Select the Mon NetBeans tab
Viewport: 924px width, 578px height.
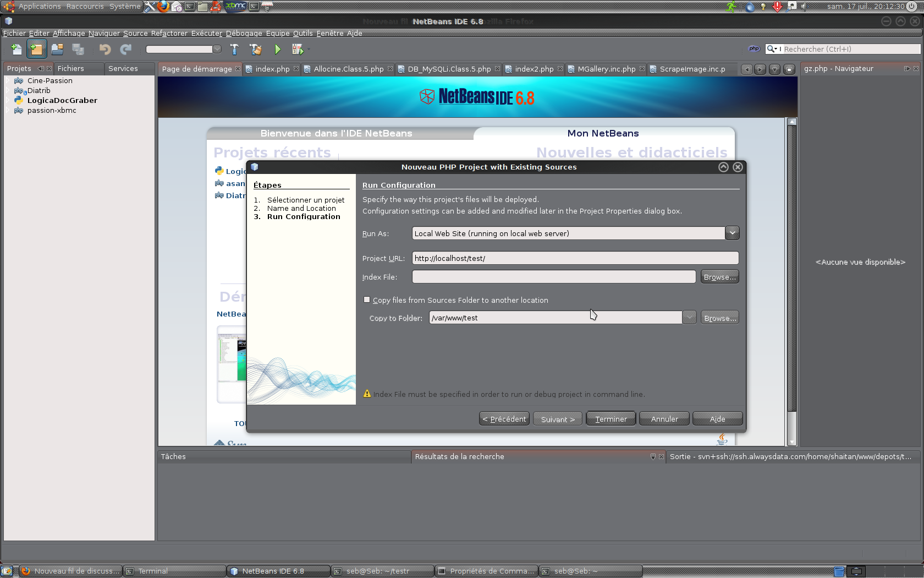[603, 133]
